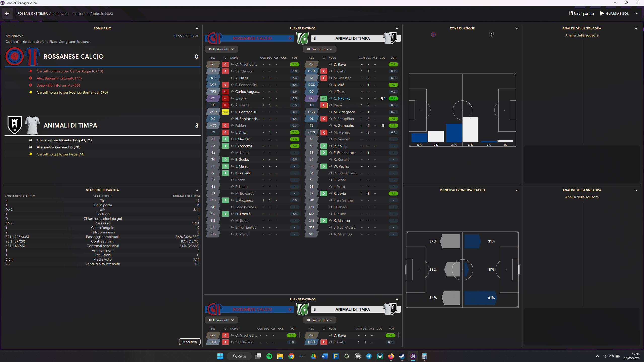Click the Inf injury icon for J. Félix
The image size is (644, 362).
[225, 98]
